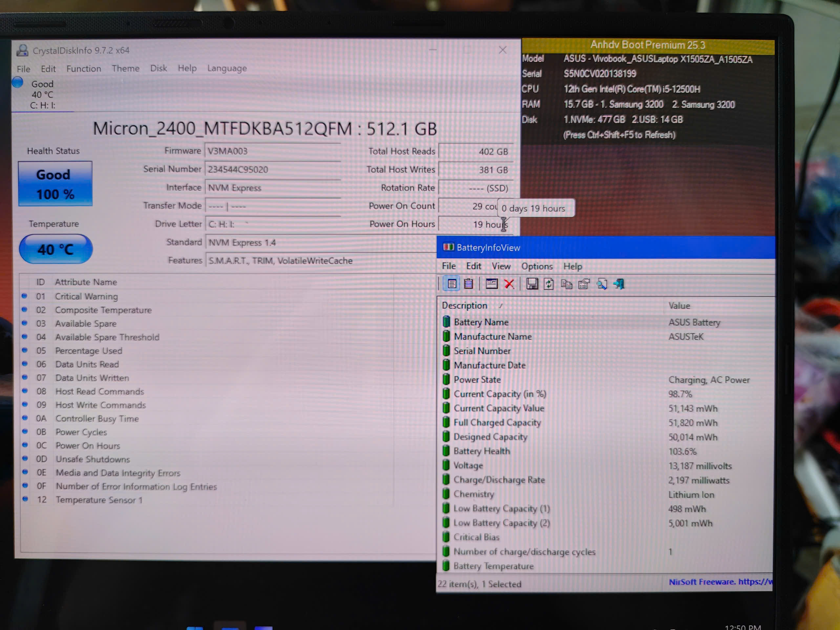Open the View menu in BatteryInfoView
This screenshot has height=630, width=840.
click(x=501, y=266)
